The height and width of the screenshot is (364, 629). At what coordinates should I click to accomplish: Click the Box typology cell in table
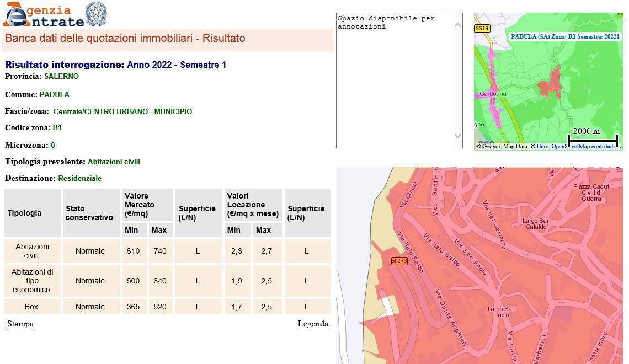[32, 307]
